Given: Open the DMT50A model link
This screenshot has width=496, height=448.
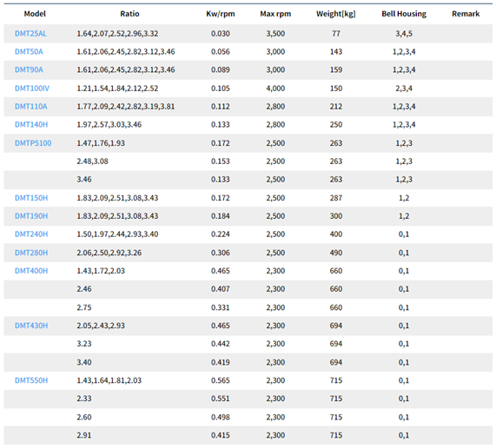Looking at the screenshot, I should pos(29,51).
